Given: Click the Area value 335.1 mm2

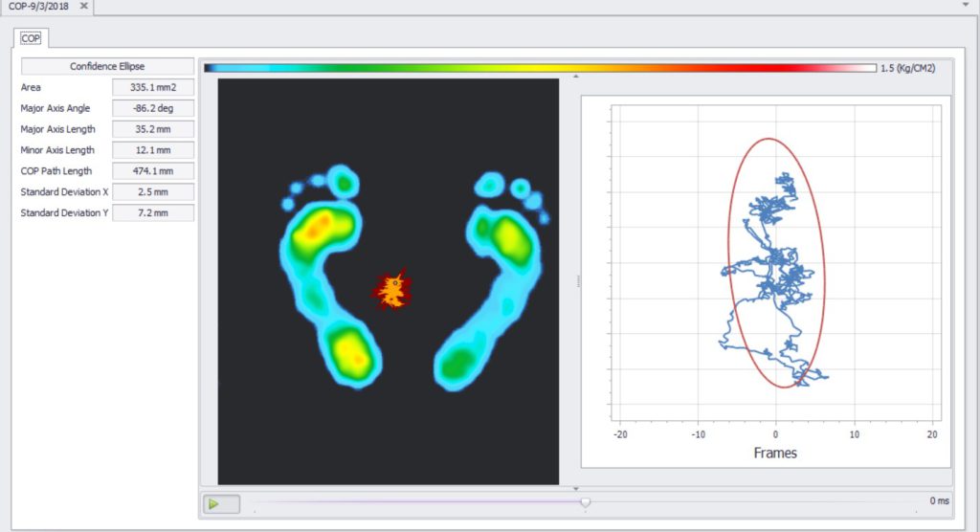Looking at the screenshot, I should coord(153,87).
